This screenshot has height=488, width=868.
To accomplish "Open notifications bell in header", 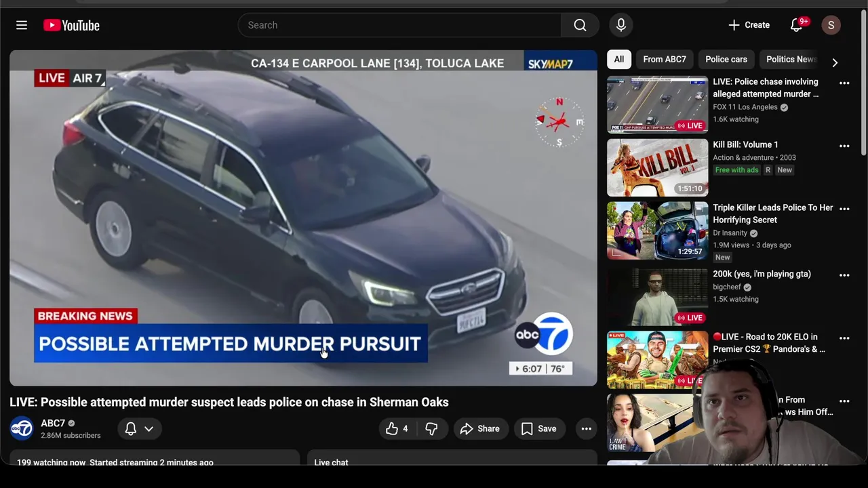I will (x=797, y=25).
